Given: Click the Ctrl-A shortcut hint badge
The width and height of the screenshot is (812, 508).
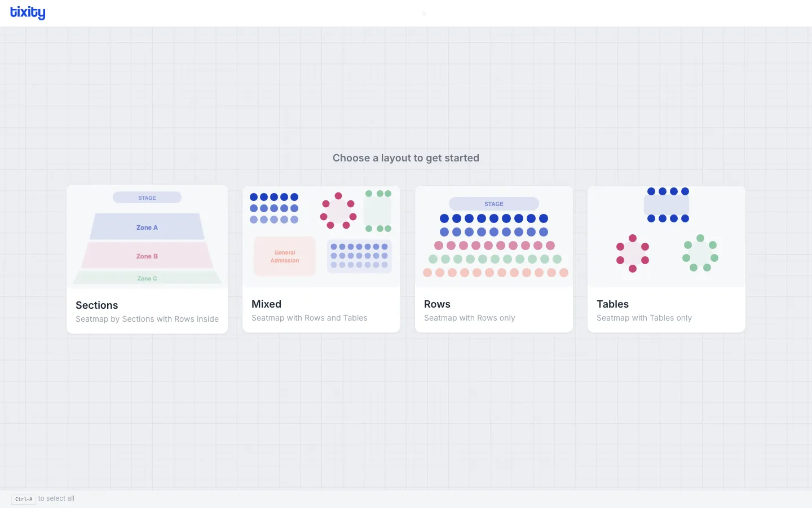Looking at the screenshot, I should [x=24, y=498].
